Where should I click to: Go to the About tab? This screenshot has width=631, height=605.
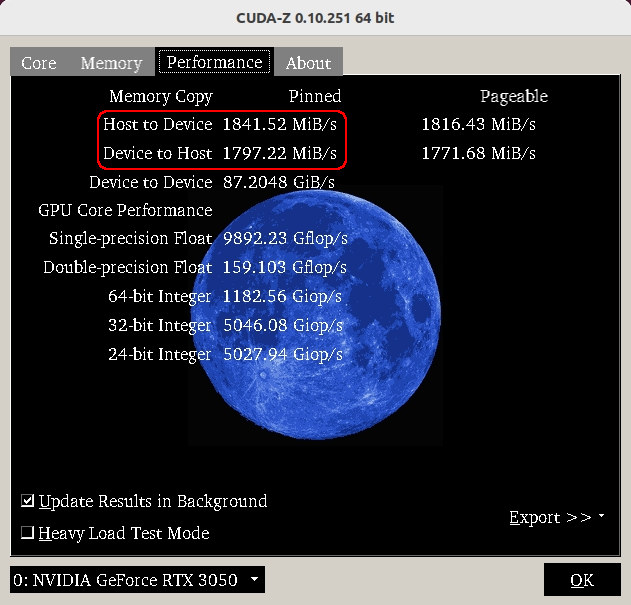pos(309,63)
